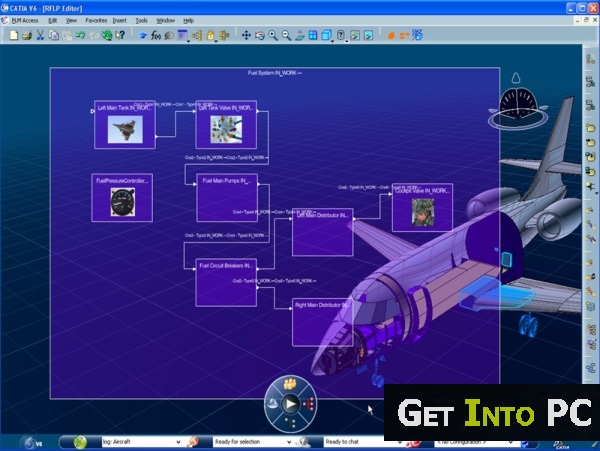The image size is (600, 451).
Task: Open dropdown arrow beside blue cube icon
Action: [x=333, y=40]
